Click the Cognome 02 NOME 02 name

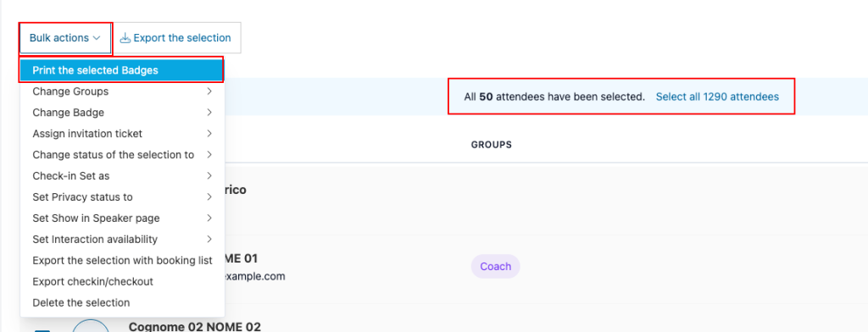(194, 326)
